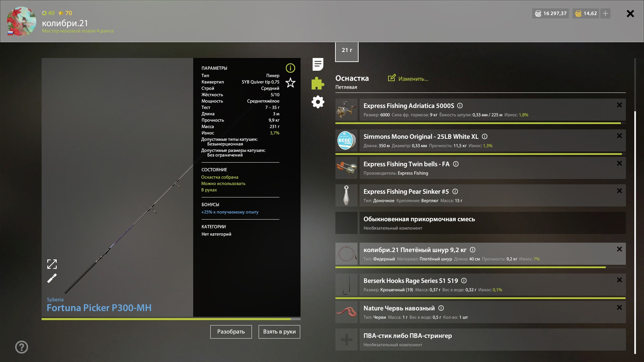Click the Pear Sinker thumbnail
Viewport: 644px width, 362px height.
tap(346, 195)
